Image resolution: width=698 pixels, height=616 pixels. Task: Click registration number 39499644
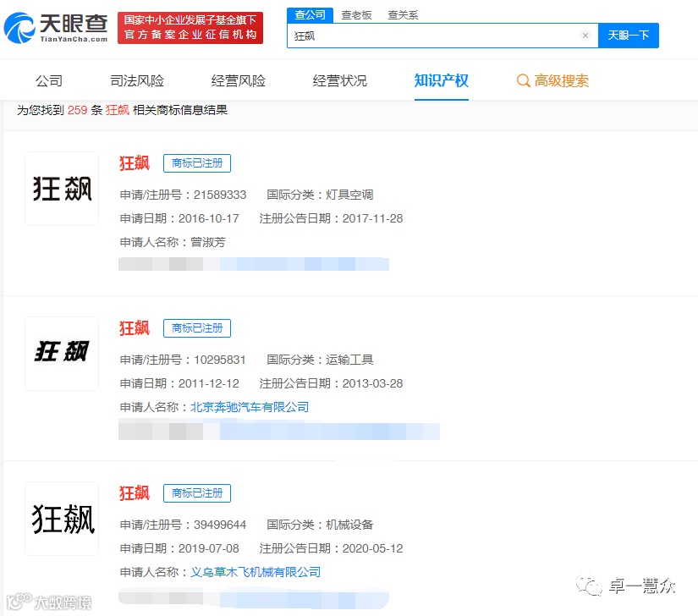click(220, 525)
